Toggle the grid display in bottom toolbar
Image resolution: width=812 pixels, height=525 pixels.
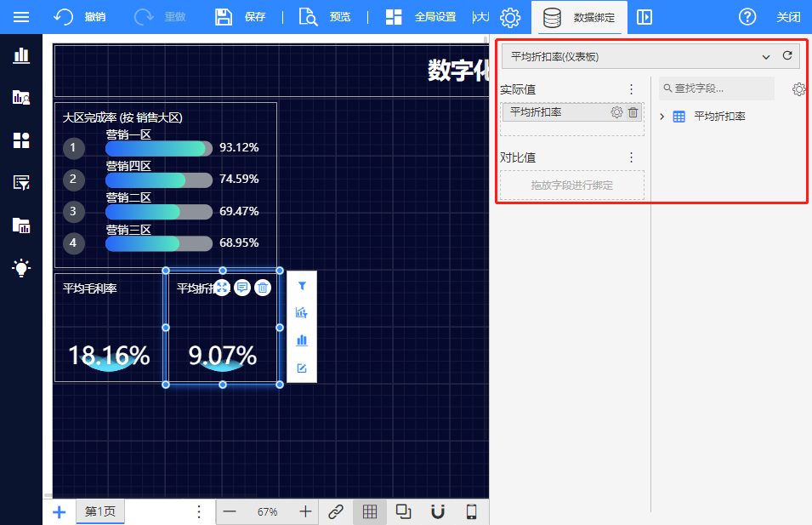point(369,511)
